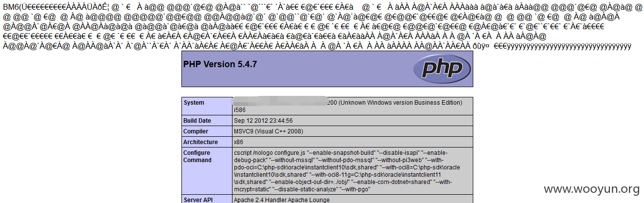Click the build date value Sep 12 2012 23:44:56

[263, 121]
